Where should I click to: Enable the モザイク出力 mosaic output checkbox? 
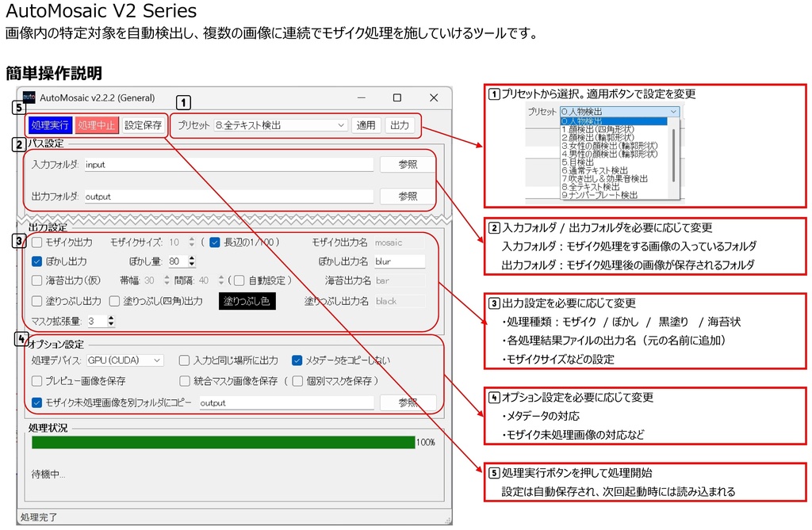coord(38,242)
